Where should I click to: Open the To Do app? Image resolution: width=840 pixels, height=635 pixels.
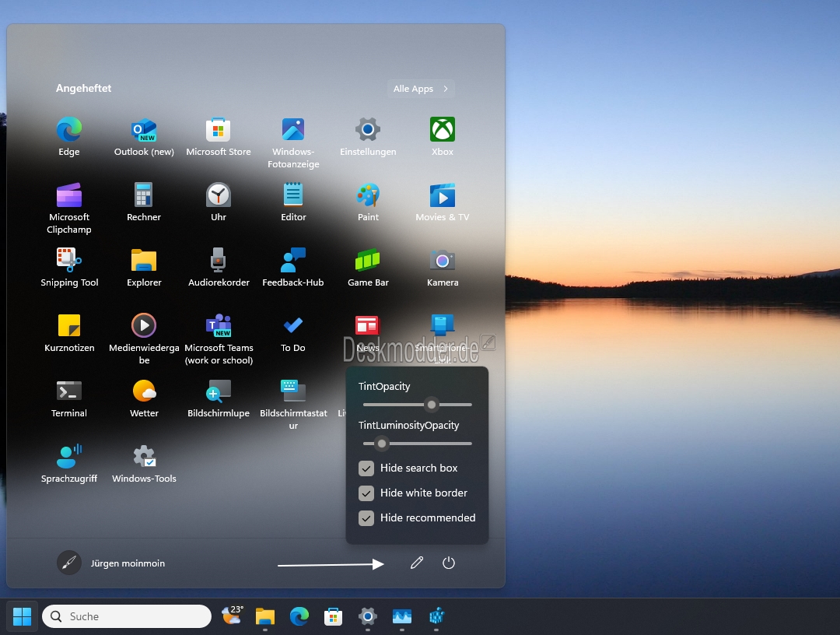click(293, 333)
